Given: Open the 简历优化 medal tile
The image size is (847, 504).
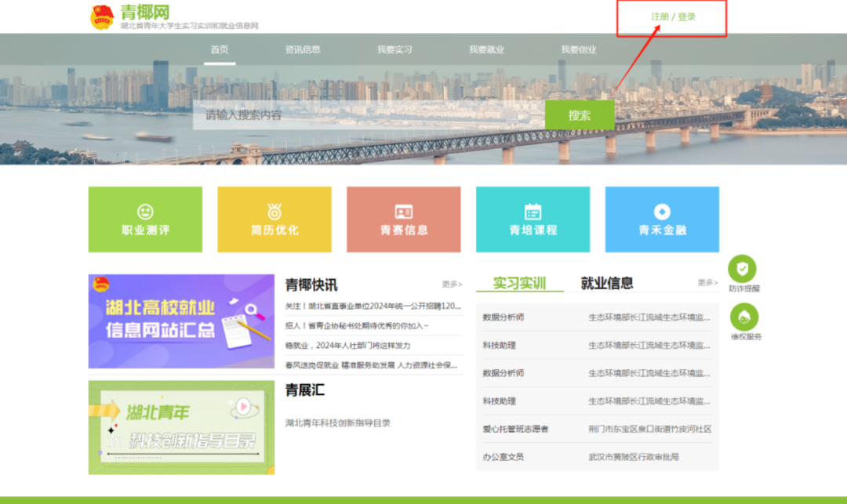Looking at the screenshot, I should [274, 219].
